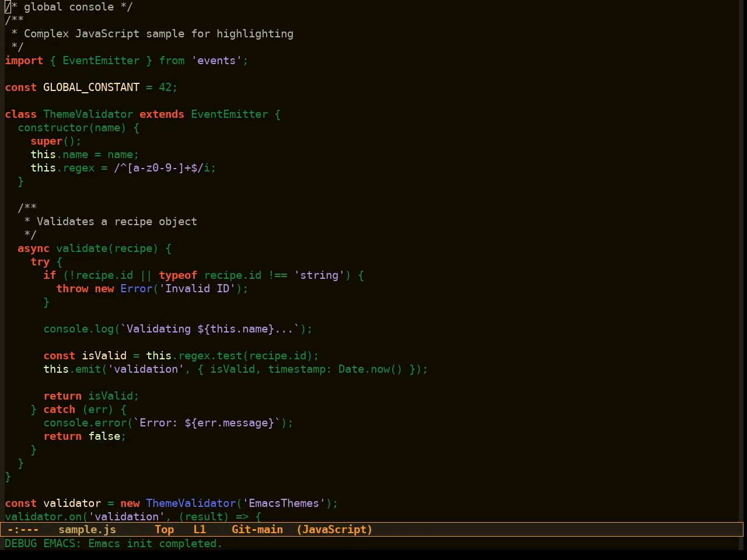The height and width of the screenshot is (560, 747).
Task: Click the 'validate(recipe)' method name
Action: pyautogui.click(x=107, y=249)
